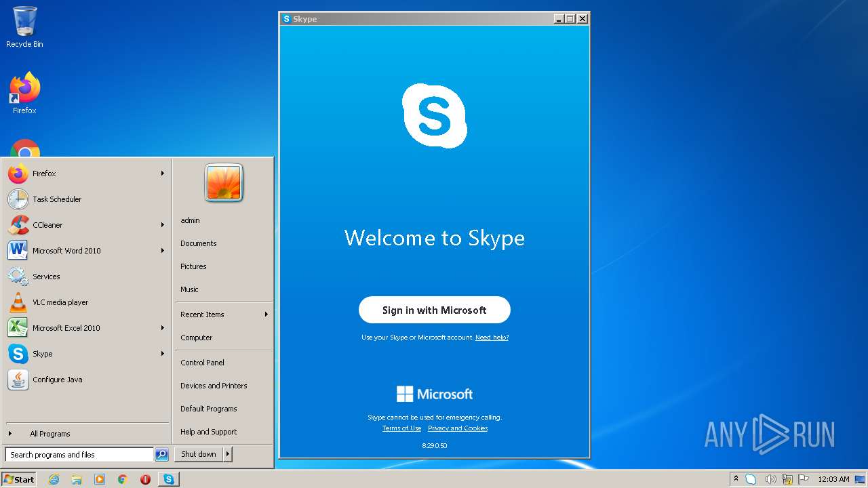
Task: Open the Terms of Use link
Action: [401, 428]
